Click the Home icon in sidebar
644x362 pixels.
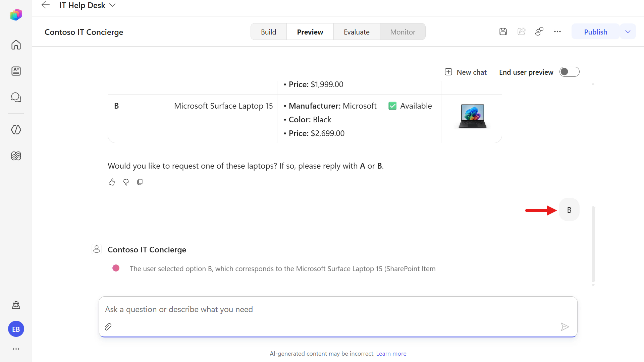click(16, 45)
